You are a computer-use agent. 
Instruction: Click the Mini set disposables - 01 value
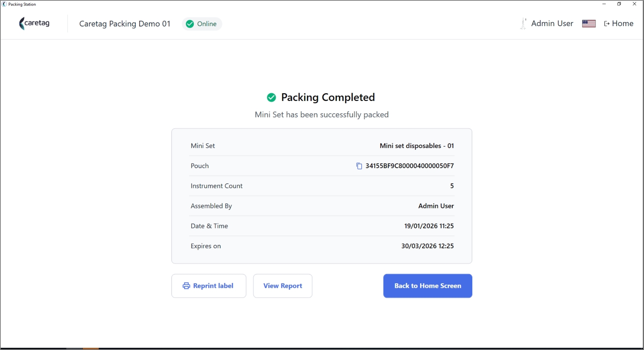[417, 146]
